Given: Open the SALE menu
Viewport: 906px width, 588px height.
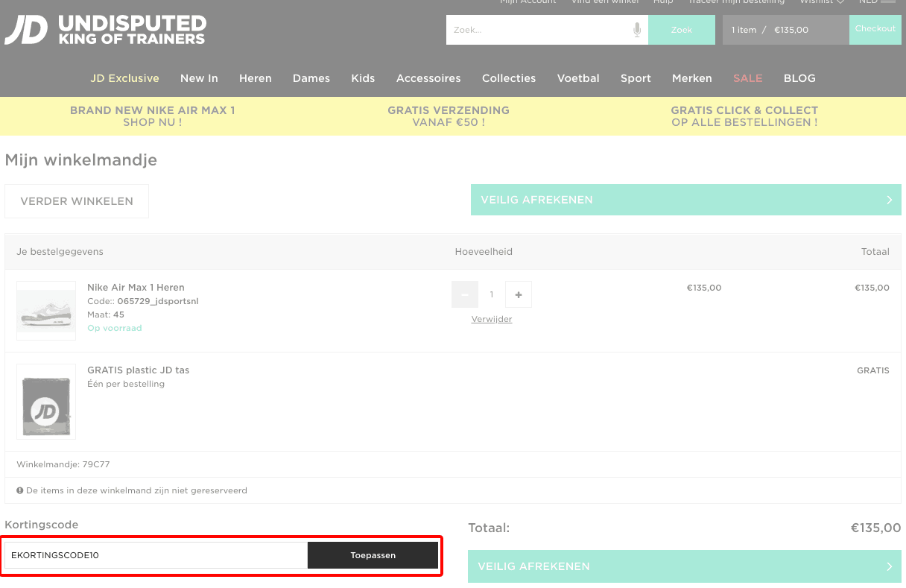Looking at the screenshot, I should click(x=748, y=78).
